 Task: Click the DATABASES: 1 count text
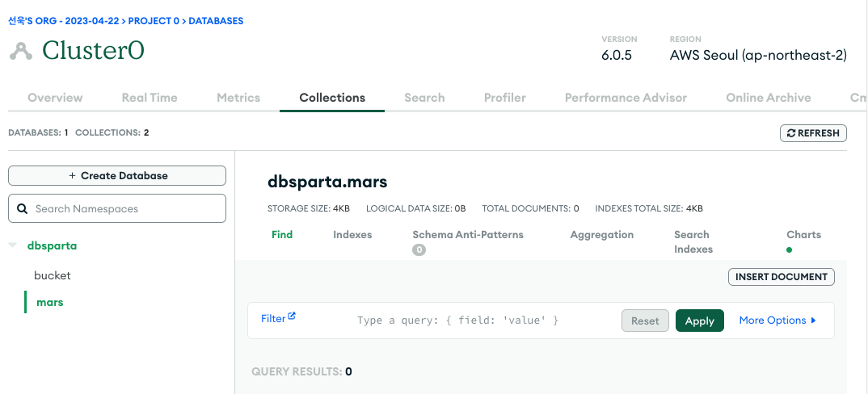[x=38, y=132]
